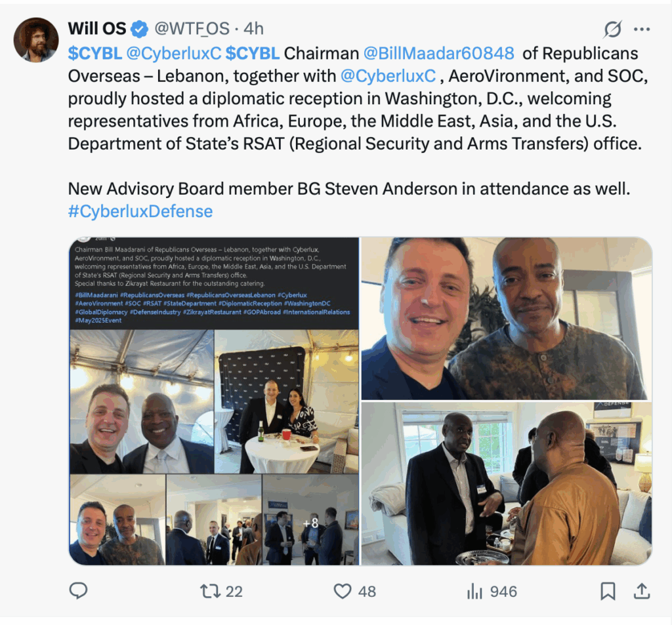The height and width of the screenshot is (625, 672).
Task: Open the left screenshot collage image
Action: pos(214,401)
